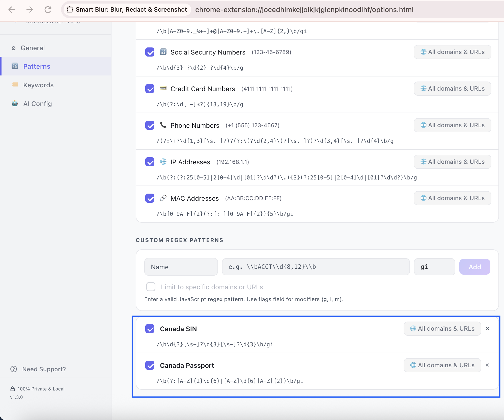Enable Limit to specific domains or URLs

click(x=151, y=287)
